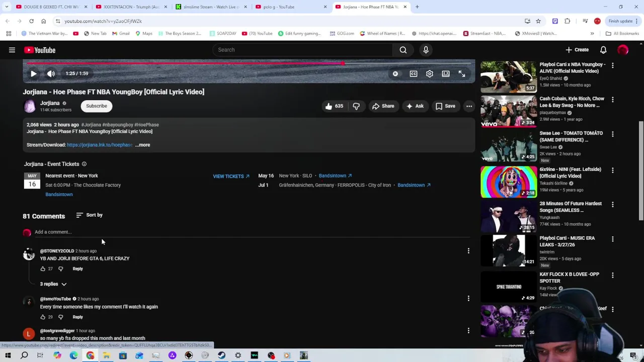This screenshot has width=644, height=362.
Task: Open the Sort by comments dropdown
Action: pos(89,215)
